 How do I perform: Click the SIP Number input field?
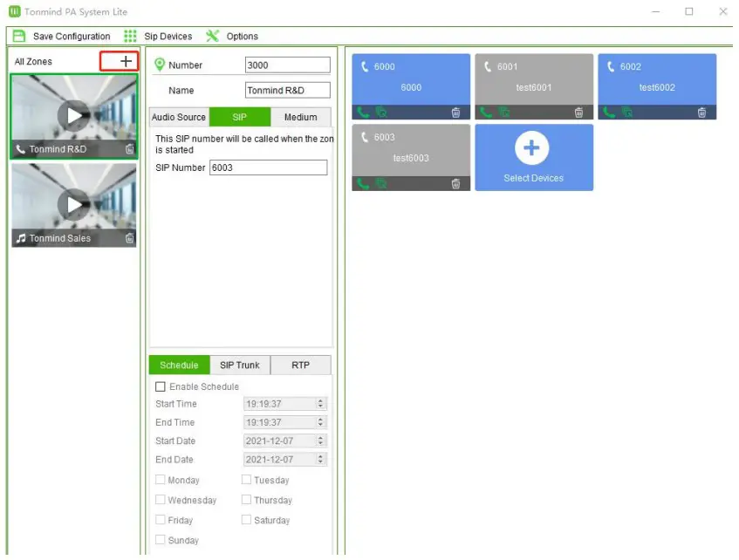tap(268, 167)
